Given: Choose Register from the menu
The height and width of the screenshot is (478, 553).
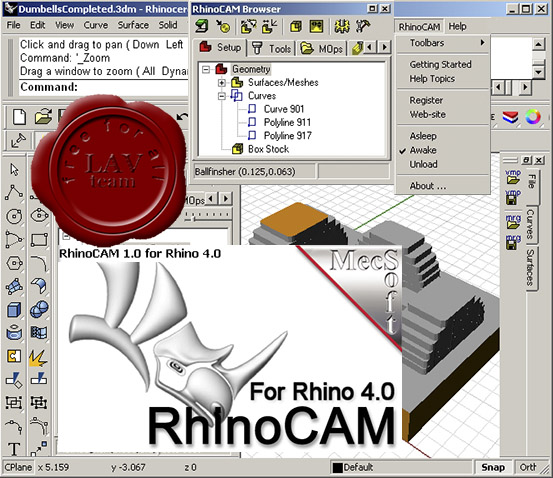Looking at the screenshot, I should pos(426,100).
